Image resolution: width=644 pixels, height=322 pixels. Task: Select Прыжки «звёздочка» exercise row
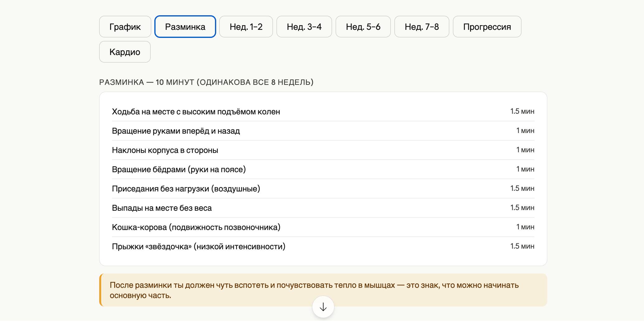[x=198, y=246]
